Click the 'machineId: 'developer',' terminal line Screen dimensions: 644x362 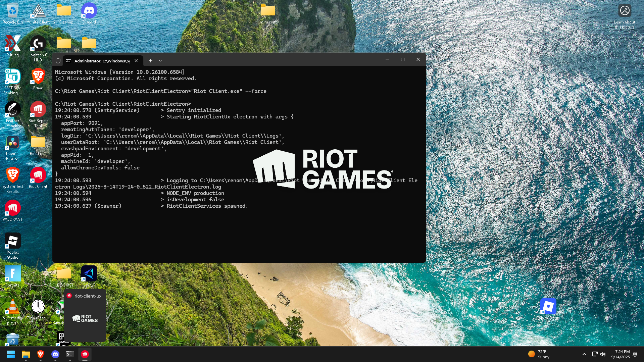(96, 161)
